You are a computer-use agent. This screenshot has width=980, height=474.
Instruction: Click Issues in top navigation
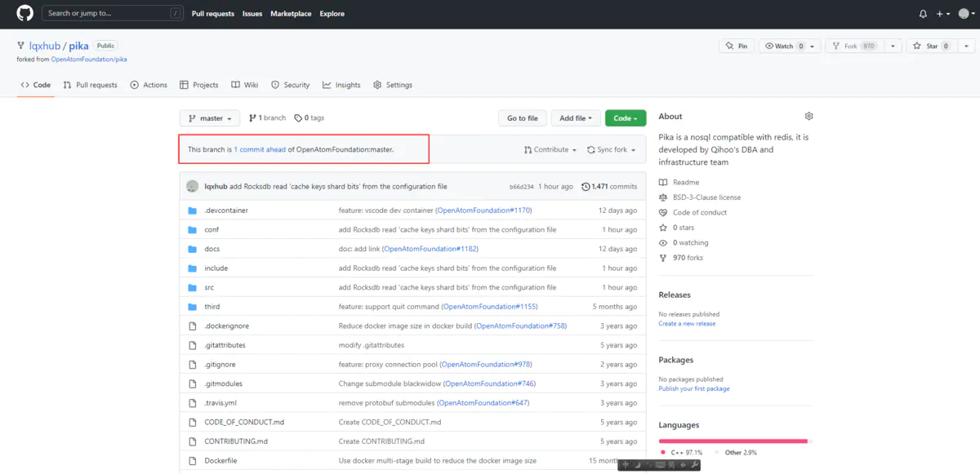(x=252, y=14)
